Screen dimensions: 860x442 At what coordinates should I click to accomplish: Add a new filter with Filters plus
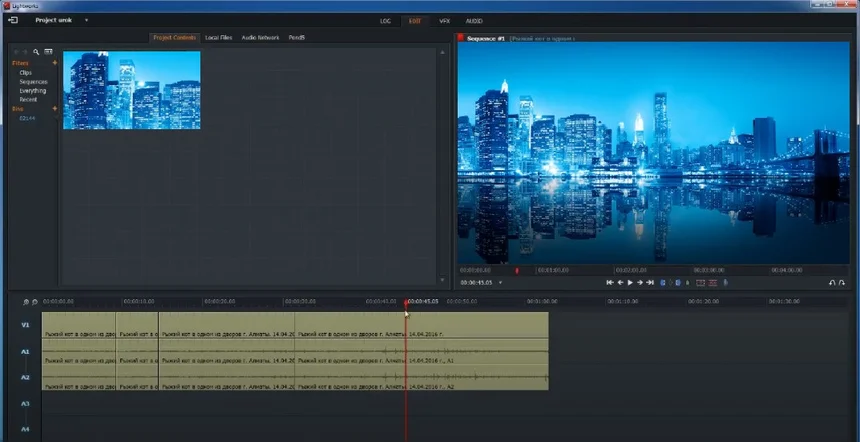click(x=55, y=63)
